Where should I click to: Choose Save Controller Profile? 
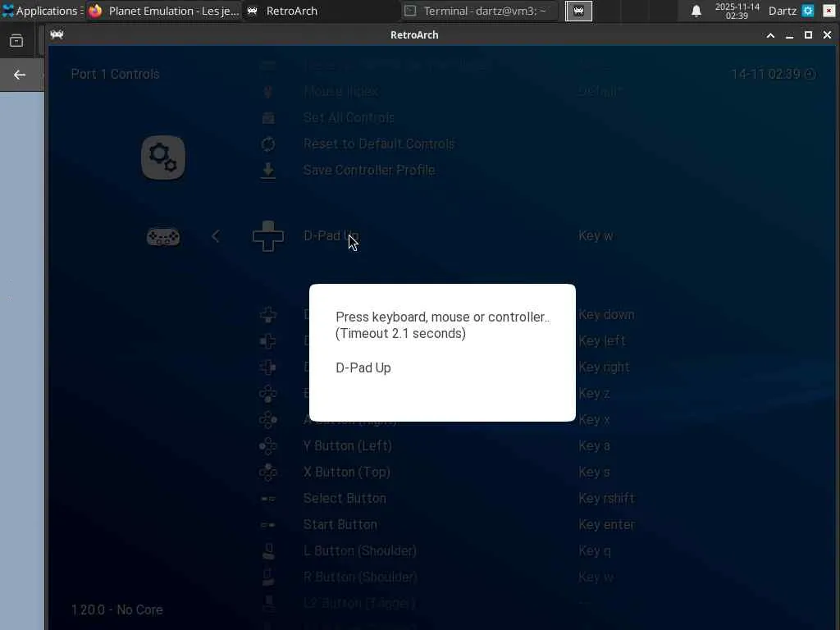368,171
